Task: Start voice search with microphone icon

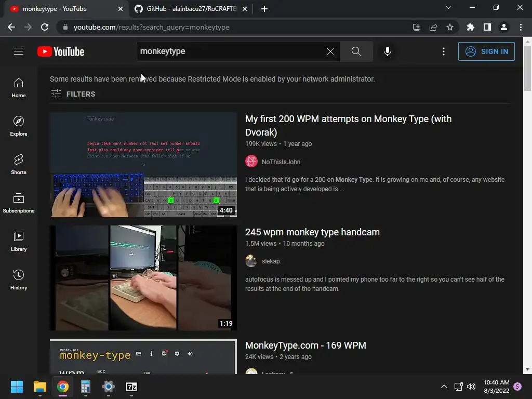Action: [387, 51]
